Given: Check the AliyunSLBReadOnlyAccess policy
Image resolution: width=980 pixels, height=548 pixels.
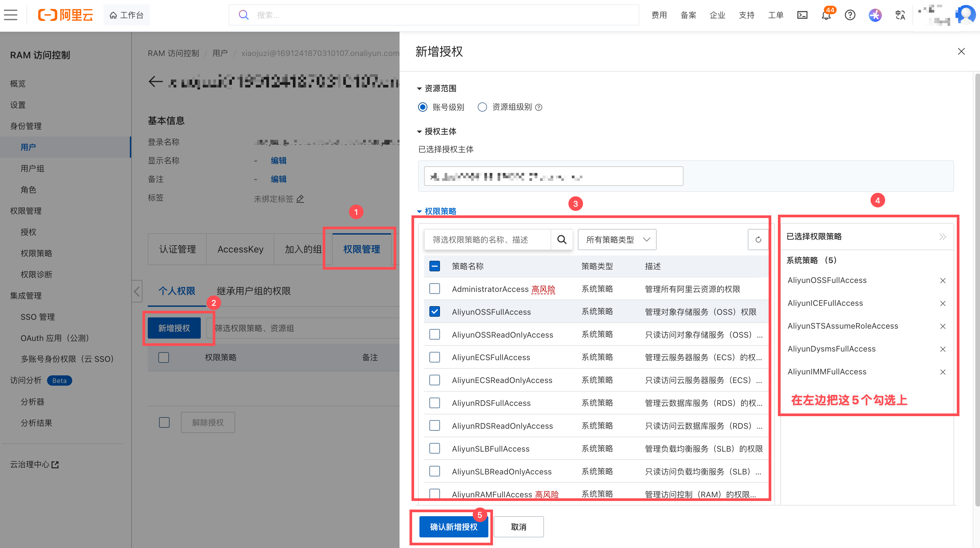Looking at the screenshot, I should [434, 471].
